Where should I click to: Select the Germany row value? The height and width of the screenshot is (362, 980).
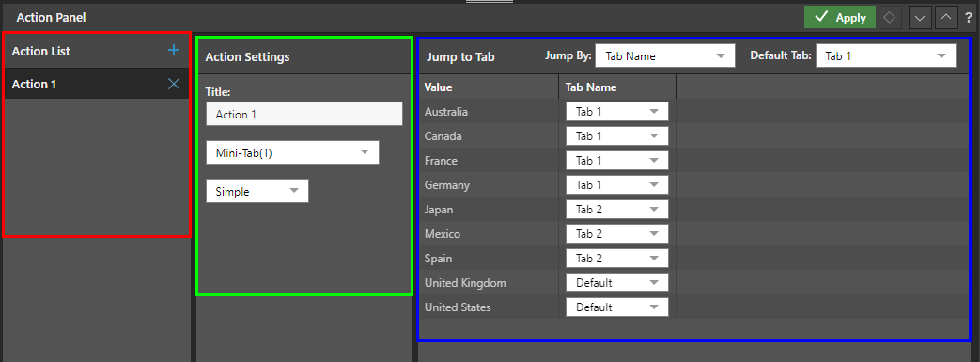coord(447,185)
